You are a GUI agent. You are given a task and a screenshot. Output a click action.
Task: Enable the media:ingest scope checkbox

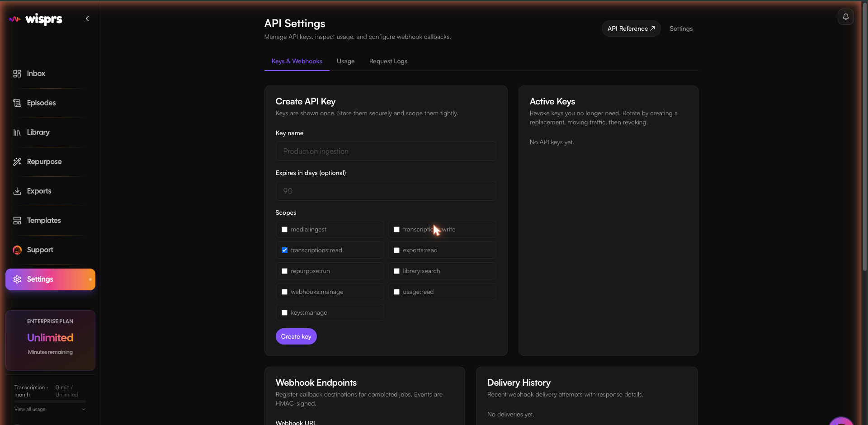coord(284,230)
